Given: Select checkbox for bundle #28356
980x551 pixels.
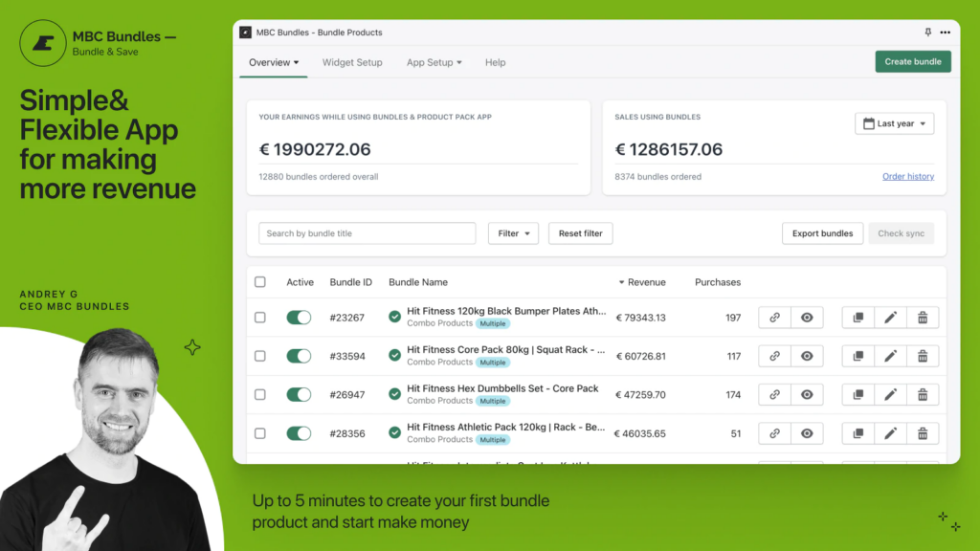Looking at the screenshot, I should point(260,433).
